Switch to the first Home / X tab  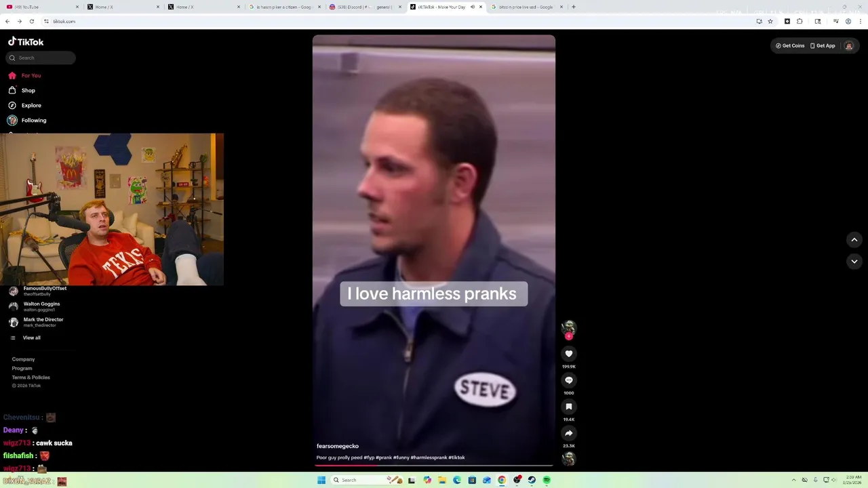[122, 7]
